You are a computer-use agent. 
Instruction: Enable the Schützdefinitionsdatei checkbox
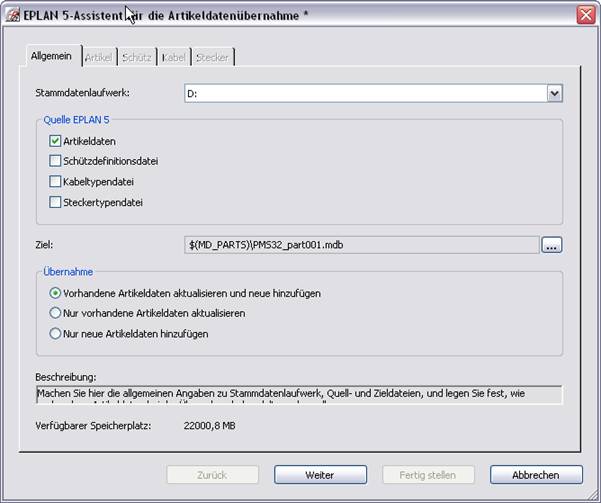(55, 161)
